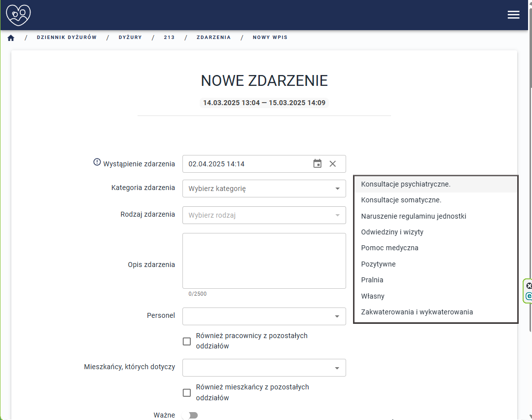Click the Opis zdarzenia text area
532x420 pixels.
click(264, 261)
